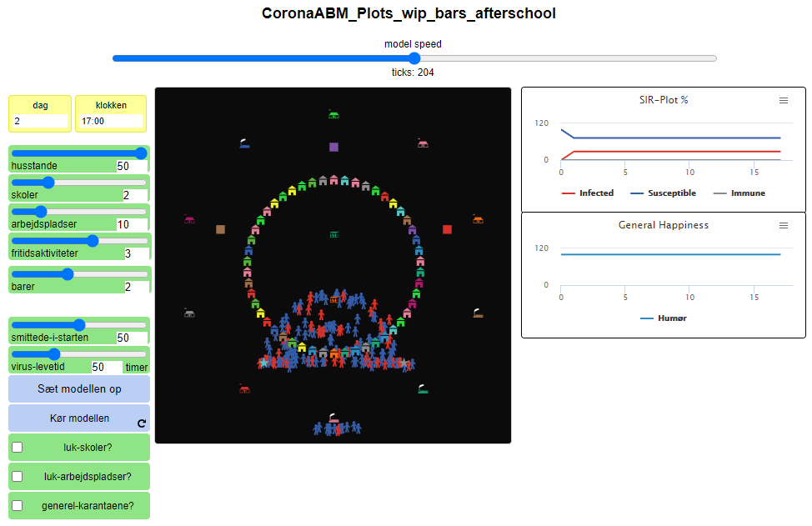Click the forever-loop arrows icon on Kør modellen

click(142, 423)
